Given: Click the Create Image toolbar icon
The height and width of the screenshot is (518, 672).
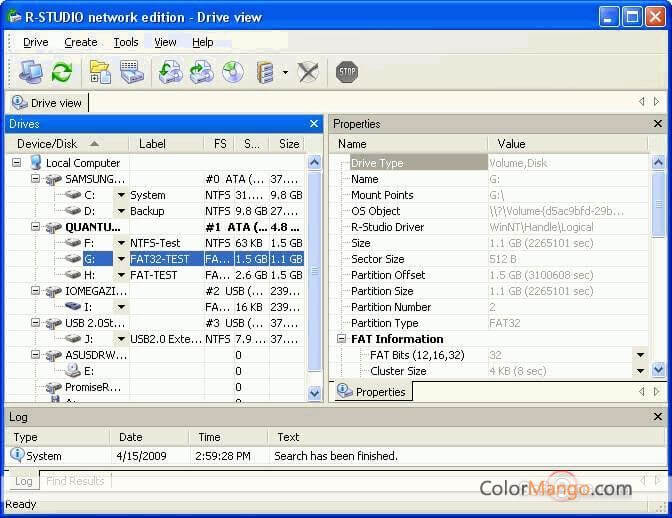Looking at the screenshot, I should point(201,72).
